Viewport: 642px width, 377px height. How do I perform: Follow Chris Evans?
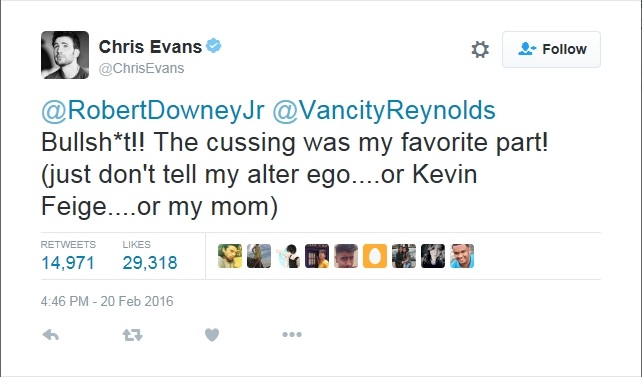tap(551, 49)
